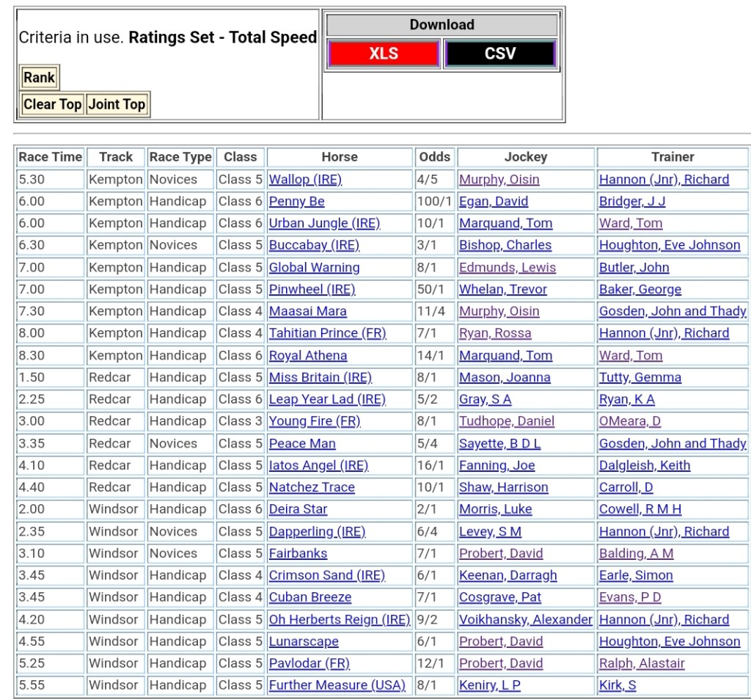Open jockey Whelan, Trevor
The image size is (751, 700).
(x=502, y=290)
